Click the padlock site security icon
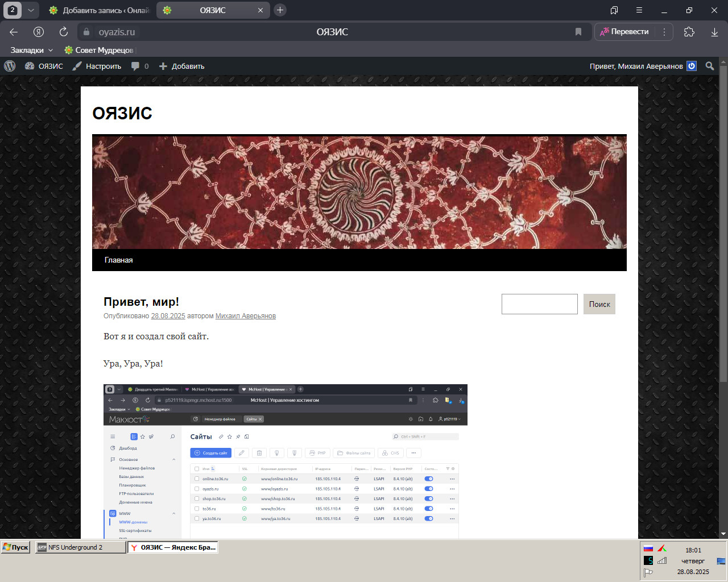Screen dimensions: 728x582 point(86,32)
